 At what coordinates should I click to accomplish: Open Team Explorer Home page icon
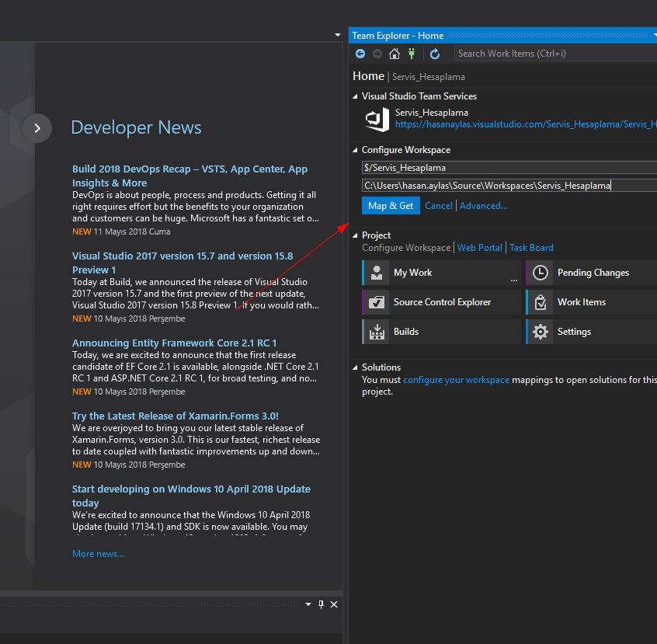(x=395, y=54)
